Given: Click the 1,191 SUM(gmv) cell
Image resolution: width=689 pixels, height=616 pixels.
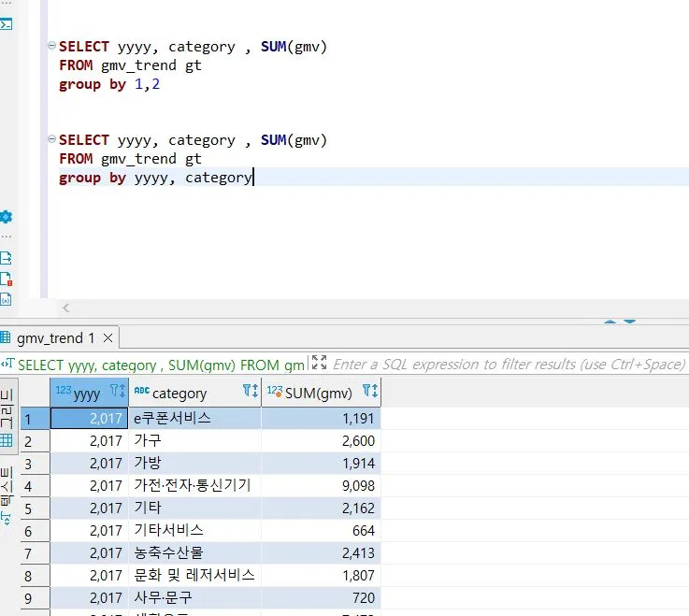Looking at the screenshot, I should (x=322, y=418).
